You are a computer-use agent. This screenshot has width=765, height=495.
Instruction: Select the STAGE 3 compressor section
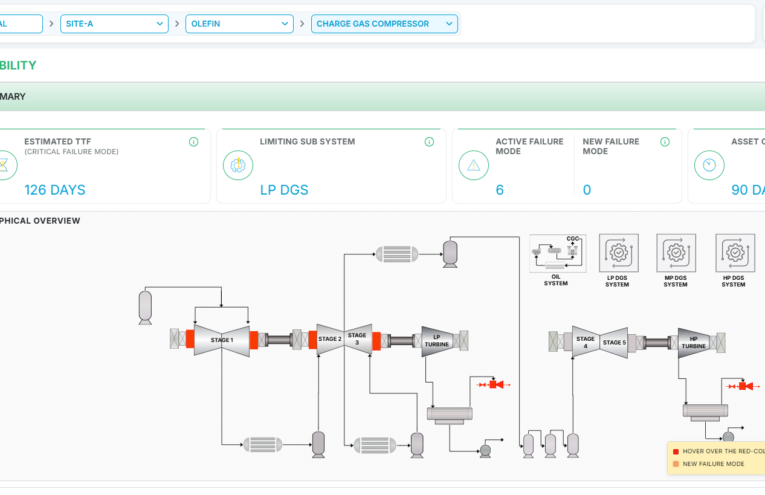point(358,339)
